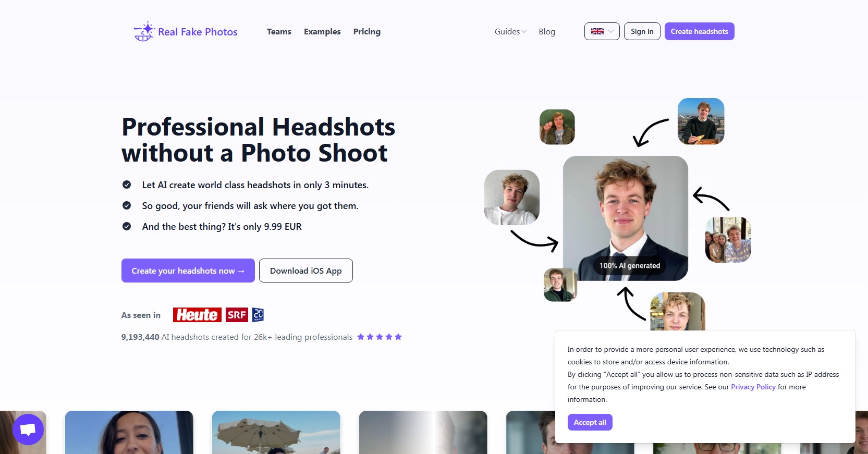Select Pricing in the navigation
The width and height of the screenshot is (868, 454).
coord(367,32)
